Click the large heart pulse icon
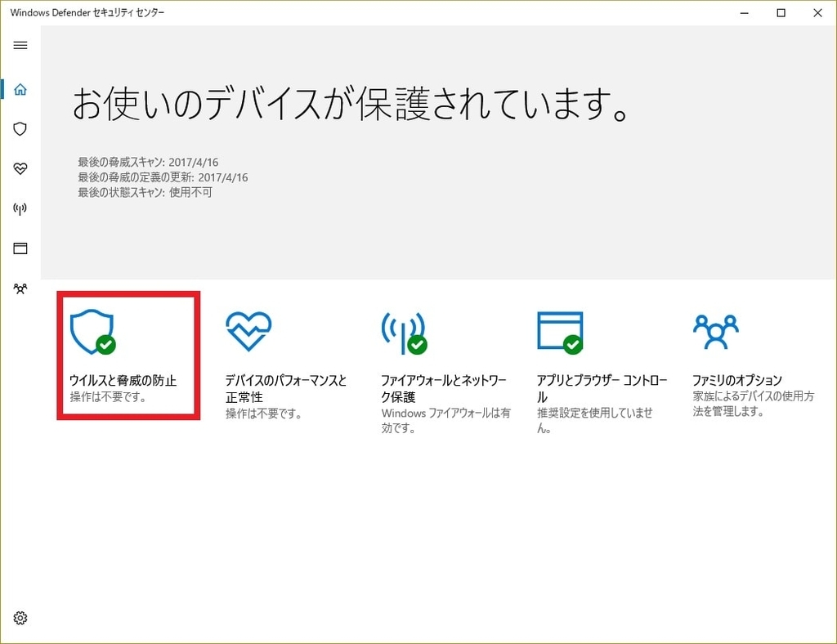837x644 pixels. pos(248,331)
